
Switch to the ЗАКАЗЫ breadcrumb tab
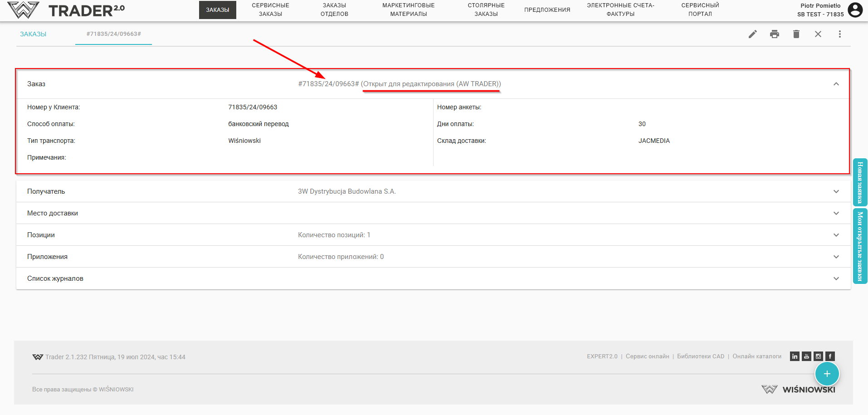tap(33, 34)
